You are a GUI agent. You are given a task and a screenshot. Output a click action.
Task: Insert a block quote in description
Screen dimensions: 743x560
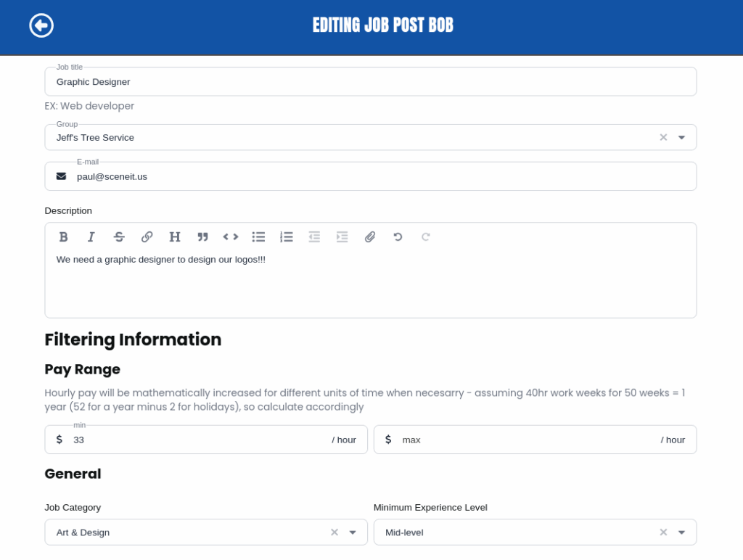point(202,236)
